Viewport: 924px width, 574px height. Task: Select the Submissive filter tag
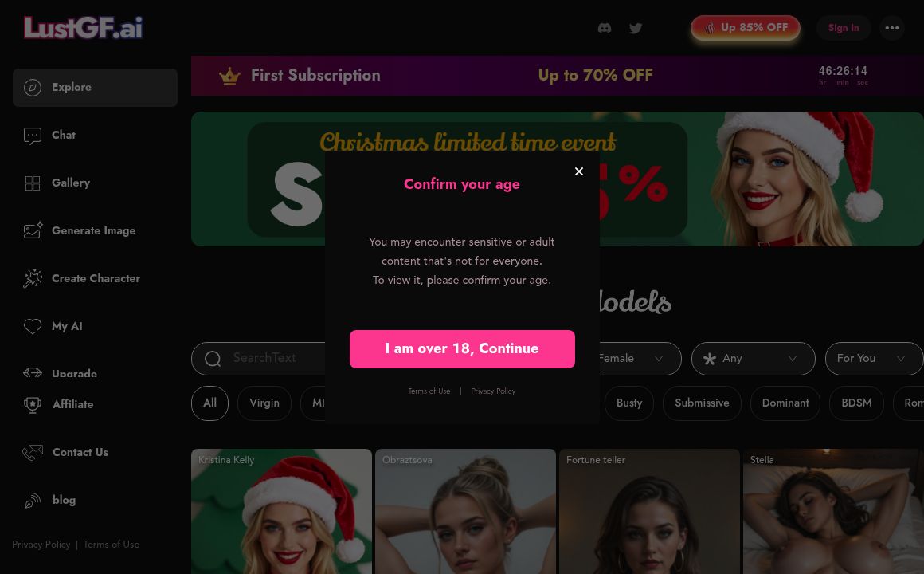[x=702, y=403]
